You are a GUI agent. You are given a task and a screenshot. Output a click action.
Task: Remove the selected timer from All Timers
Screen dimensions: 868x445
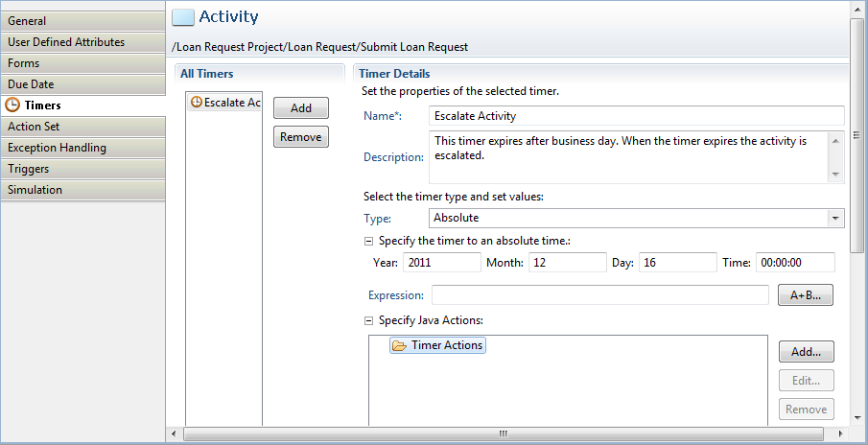tap(301, 137)
